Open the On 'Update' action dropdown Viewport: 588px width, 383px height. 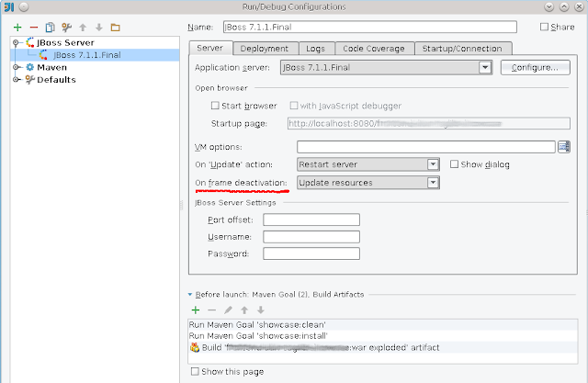point(433,164)
